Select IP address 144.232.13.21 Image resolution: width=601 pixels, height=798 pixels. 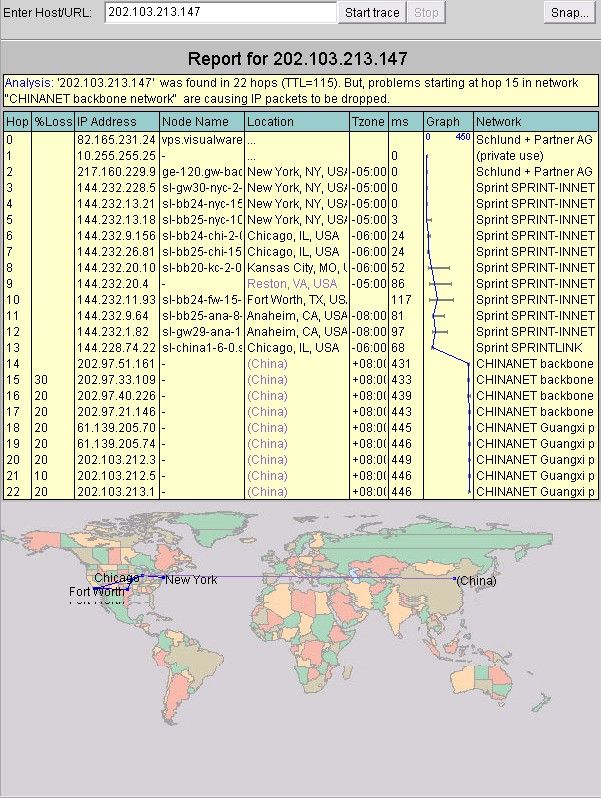pos(117,204)
